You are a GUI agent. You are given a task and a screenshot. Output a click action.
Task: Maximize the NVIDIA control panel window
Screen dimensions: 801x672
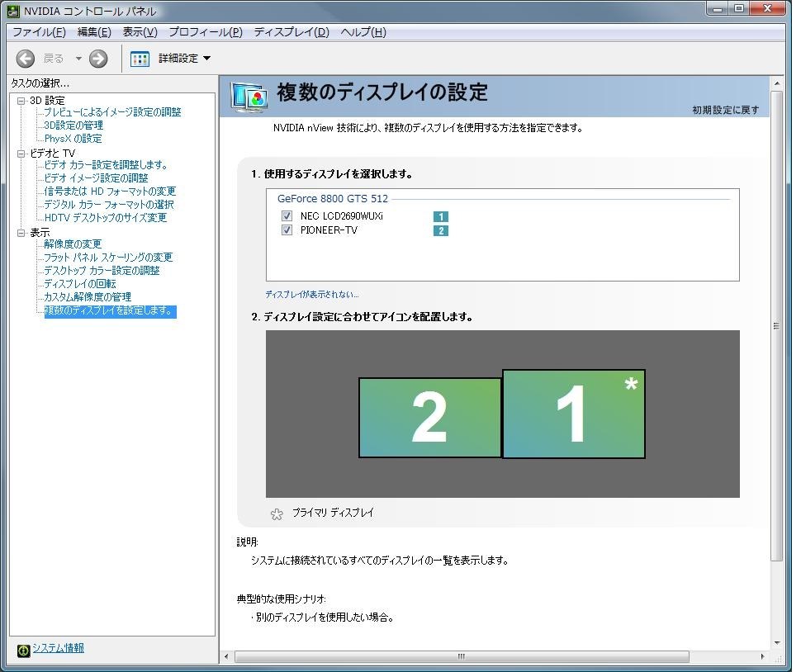tap(739, 9)
